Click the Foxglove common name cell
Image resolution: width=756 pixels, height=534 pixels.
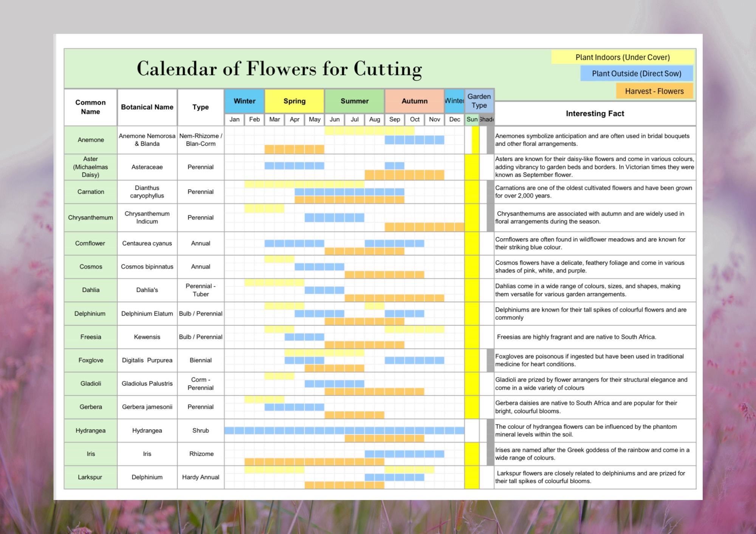tap(90, 360)
